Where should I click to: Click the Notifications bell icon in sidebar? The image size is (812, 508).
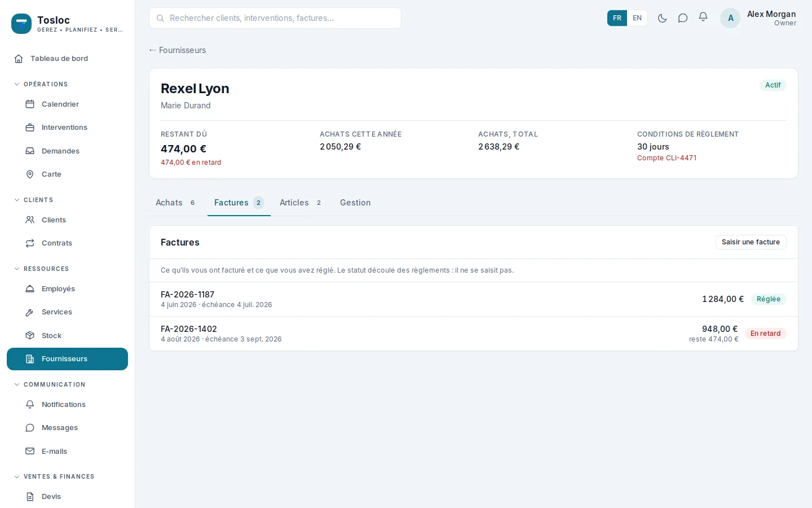[30, 405]
